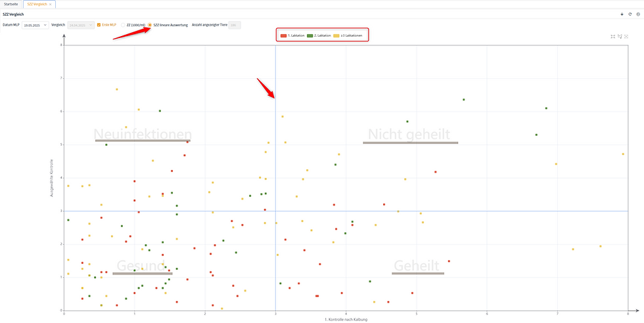Click the 'SZZ Vergleich' panel heading
This screenshot has height=323, width=644.
[13, 14]
